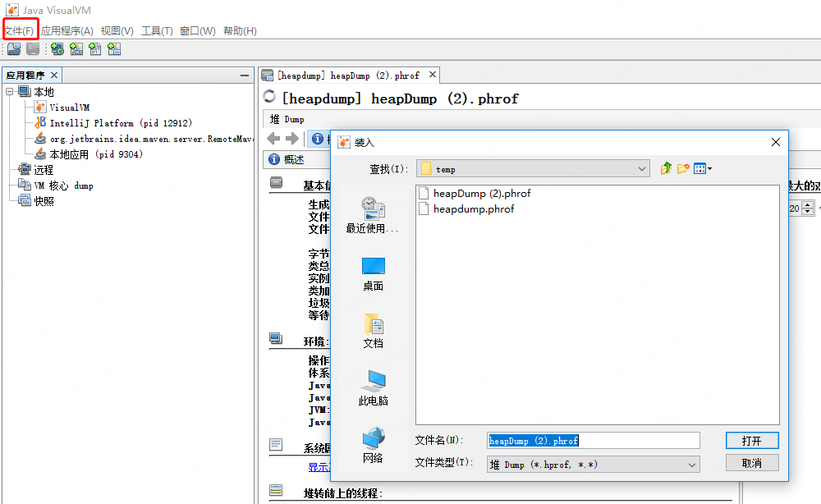The height and width of the screenshot is (504, 821).
Task: Close the 装入 dialog
Action: 776,142
